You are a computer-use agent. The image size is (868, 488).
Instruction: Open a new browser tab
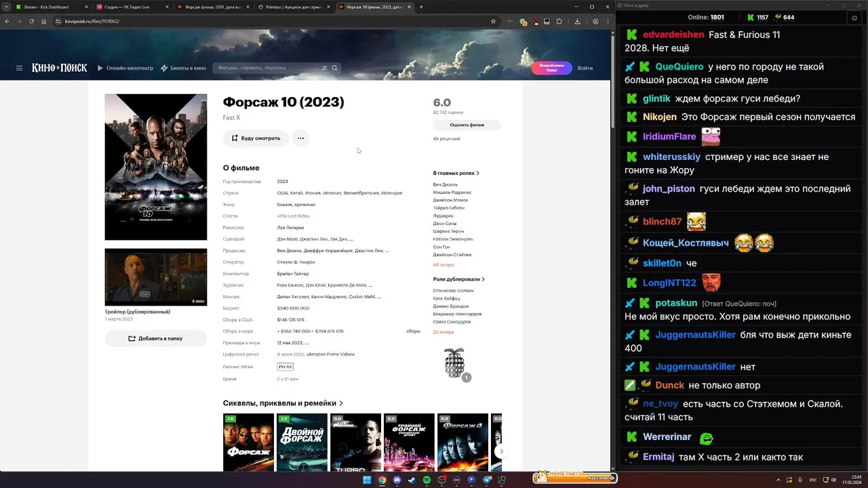click(421, 7)
